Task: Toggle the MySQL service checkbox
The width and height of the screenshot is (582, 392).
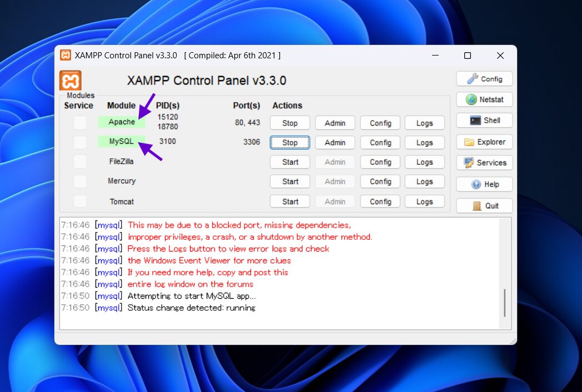Action: (x=80, y=142)
